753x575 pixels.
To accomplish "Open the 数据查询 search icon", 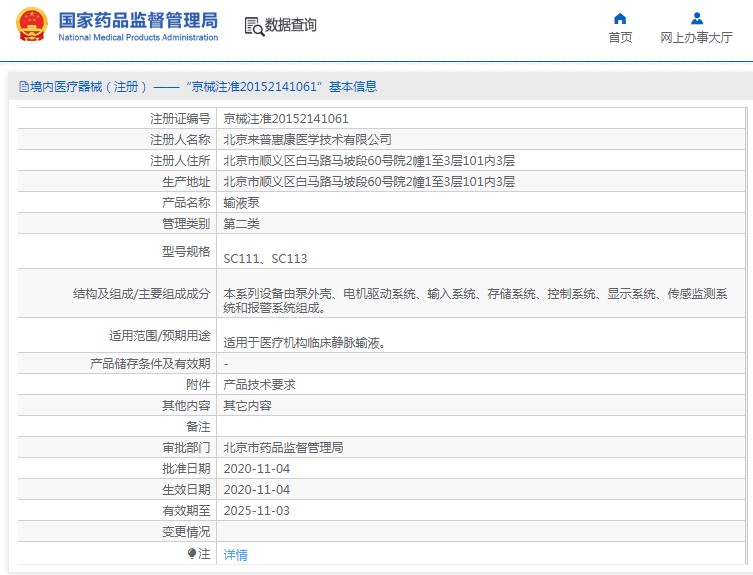I will pos(254,26).
